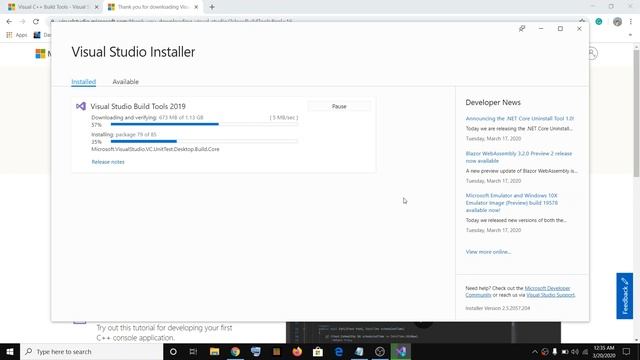Click the Type here to search box
Viewport: 640px width, 360px height.
point(92,351)
